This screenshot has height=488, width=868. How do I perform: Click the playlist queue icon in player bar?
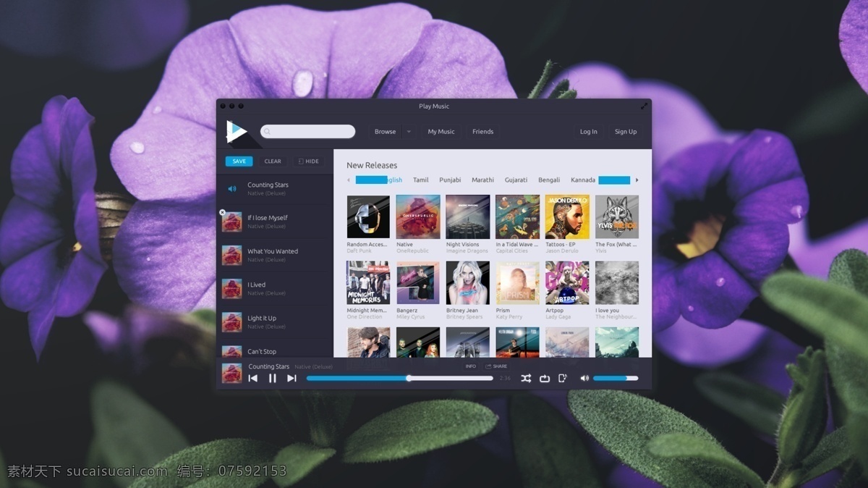click(563, 378)
